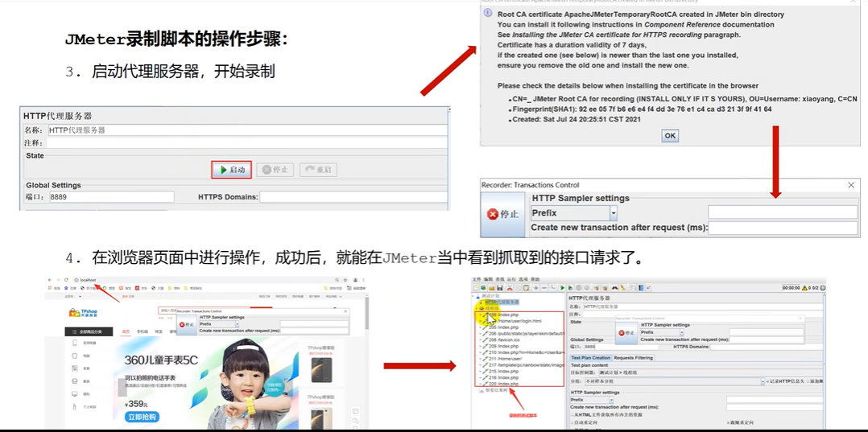Click the TPshop logo on the shop page
This screenshot has height=432, width=868.
[83, 312]
